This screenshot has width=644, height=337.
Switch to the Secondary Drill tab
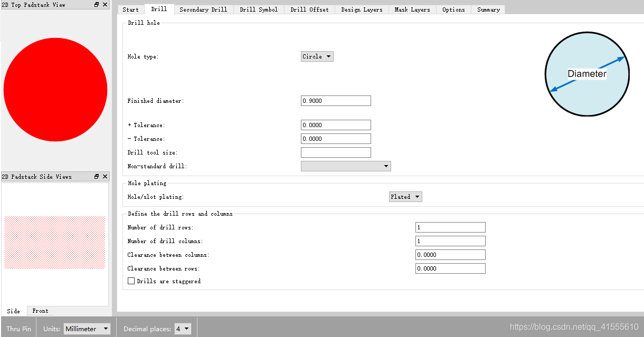(x=203, y=9)
